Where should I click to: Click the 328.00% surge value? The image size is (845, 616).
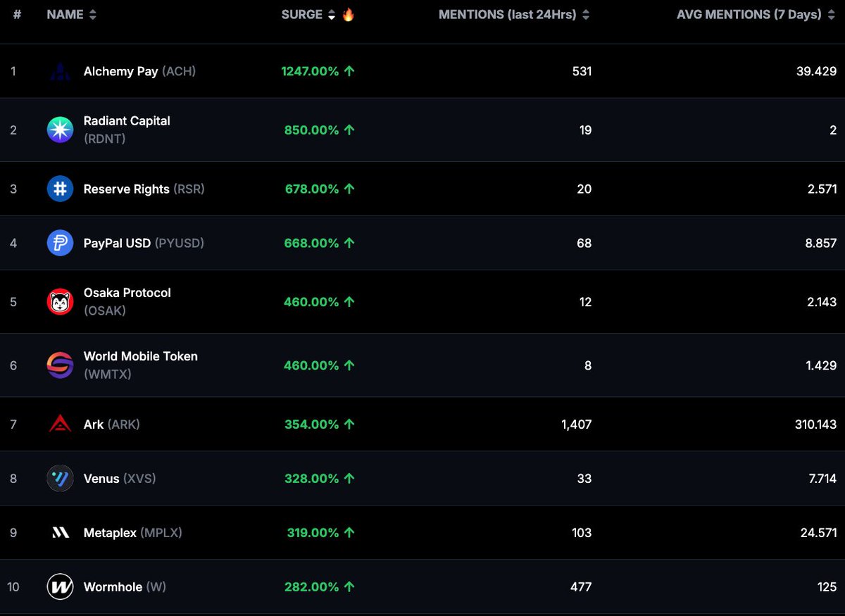coord(312,479)
